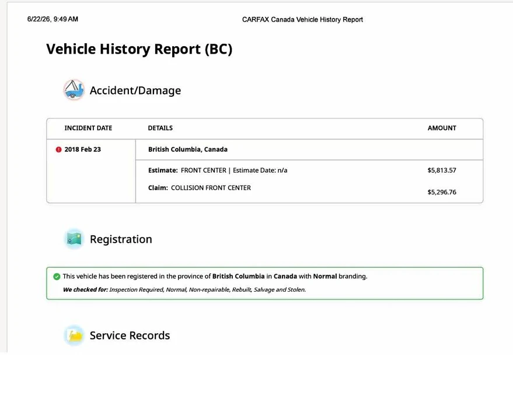Click the green checkmark in the registration box

57,276
